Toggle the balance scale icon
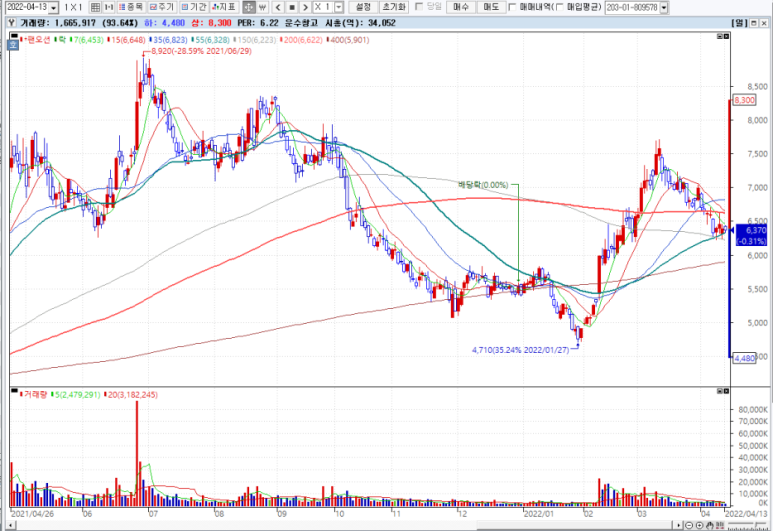 [x=249, y=7]
